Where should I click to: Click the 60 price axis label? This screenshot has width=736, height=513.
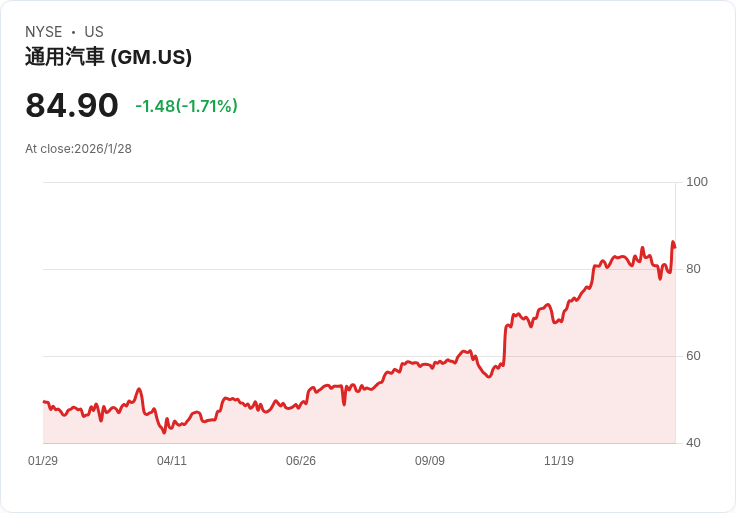[693, 356]
